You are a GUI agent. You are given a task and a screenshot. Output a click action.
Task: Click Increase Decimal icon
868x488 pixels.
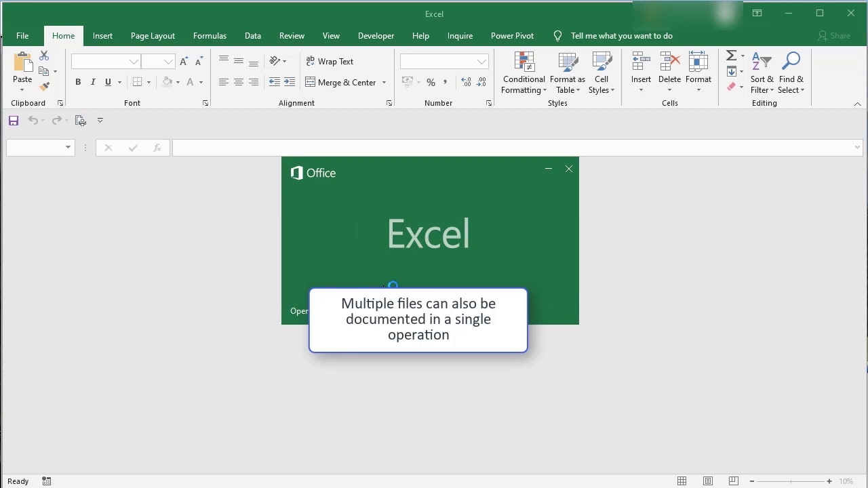pos(466,82)
